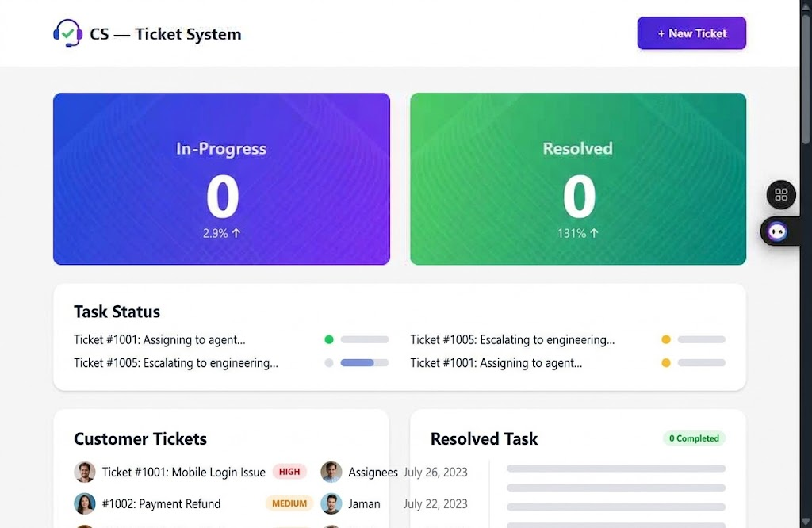Click the up arrow next to 2.9%
This screenshot has height=528, width=812.
tap(236, 233)
